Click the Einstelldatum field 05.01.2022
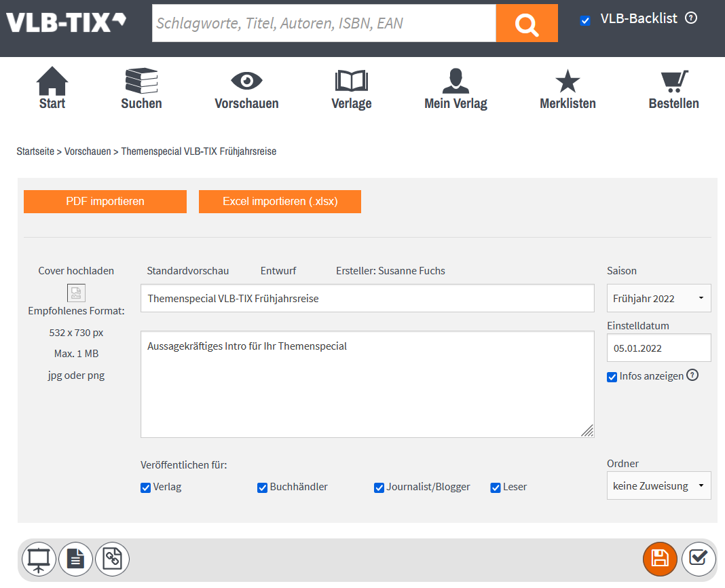 659,348
